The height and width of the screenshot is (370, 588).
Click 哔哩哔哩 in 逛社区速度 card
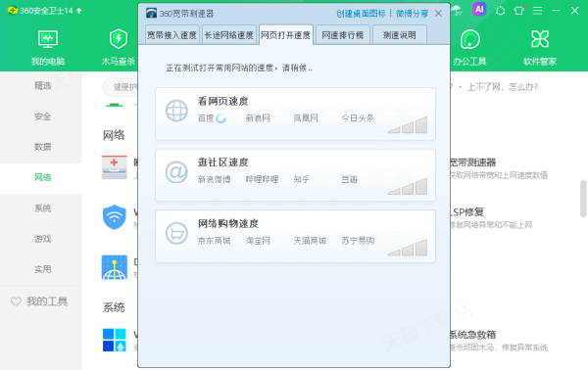[x=262, y=179]
